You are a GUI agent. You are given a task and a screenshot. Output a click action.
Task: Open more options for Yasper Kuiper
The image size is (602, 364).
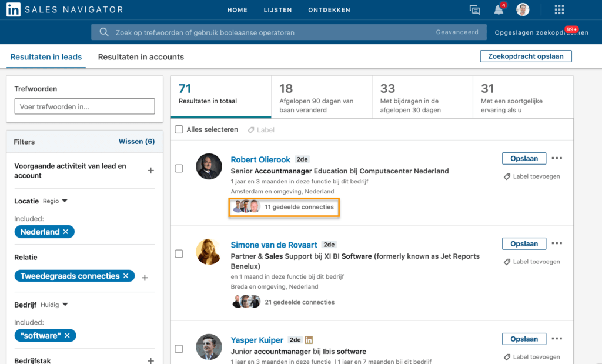click(557, 339)
